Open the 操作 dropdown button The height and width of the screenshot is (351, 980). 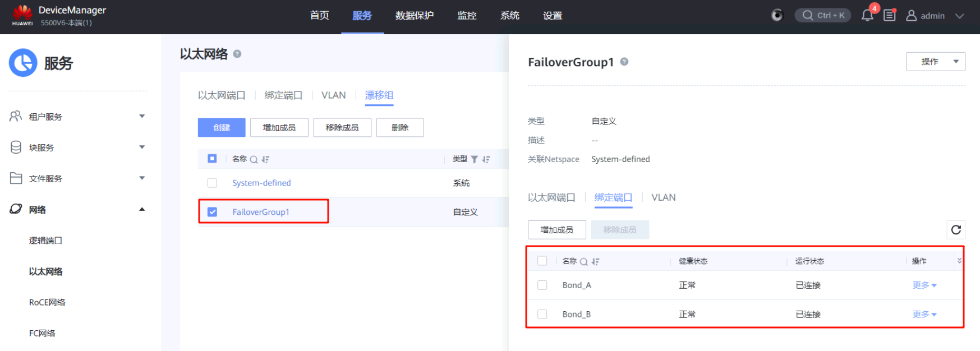pyautogui.click(x=935, y=62)
